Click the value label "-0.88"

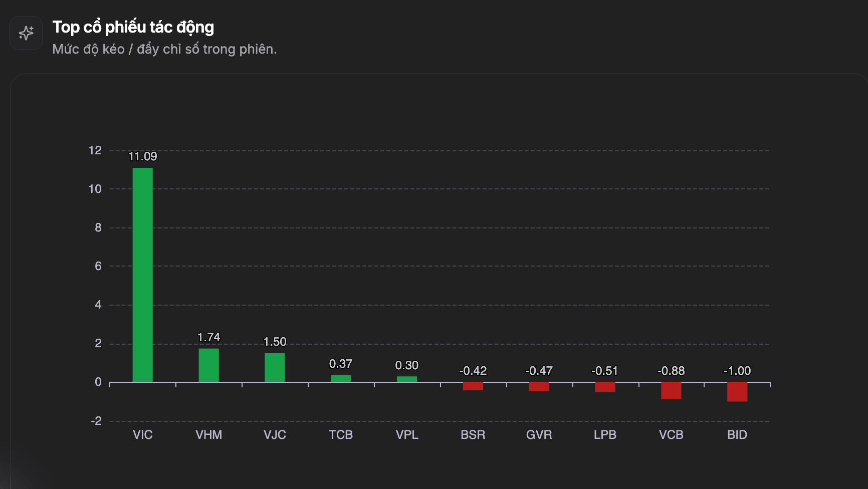tap(671, 371)
